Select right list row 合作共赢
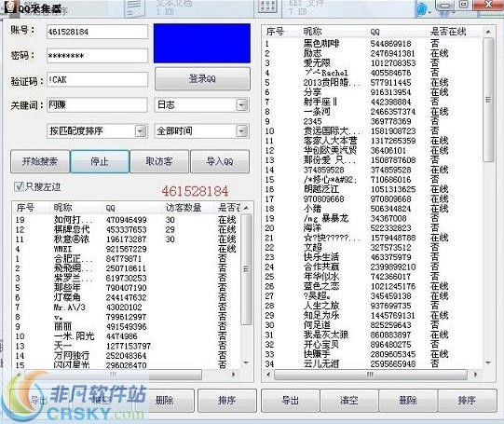Screen dimensions: 504x424 373,267
